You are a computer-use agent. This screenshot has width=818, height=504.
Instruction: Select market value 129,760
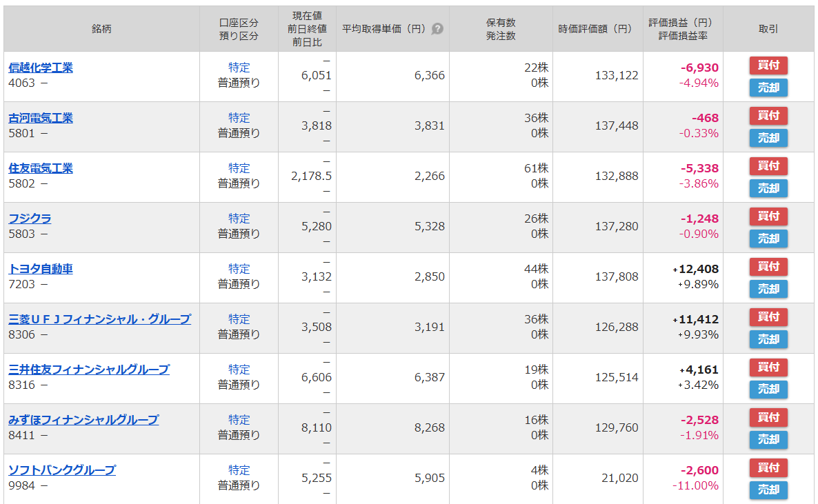tap(617, 428)
